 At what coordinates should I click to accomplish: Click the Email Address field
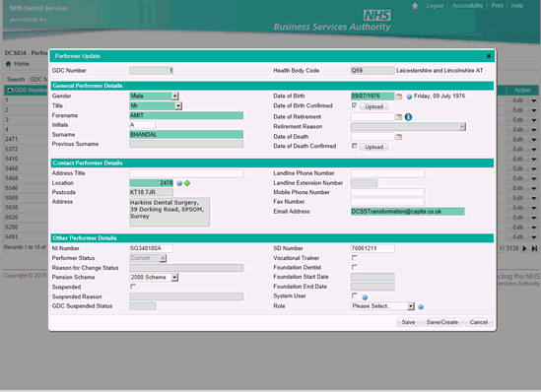tap(408, 212)
